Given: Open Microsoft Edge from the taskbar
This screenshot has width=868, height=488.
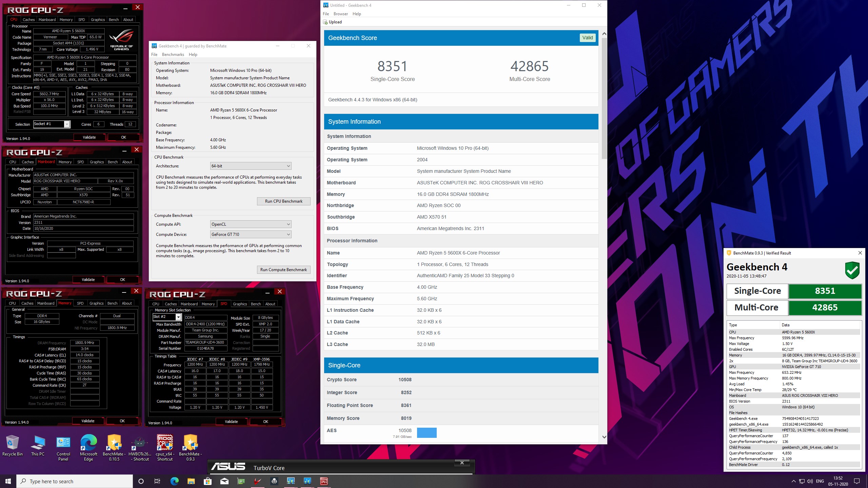Looking at the screenshot, I should pos(174,481).
